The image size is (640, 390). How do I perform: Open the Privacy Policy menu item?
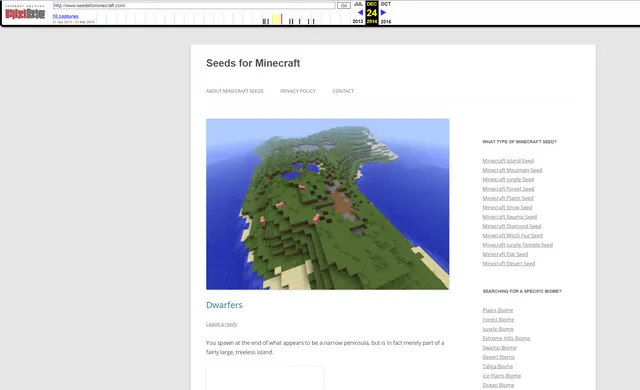298,91
